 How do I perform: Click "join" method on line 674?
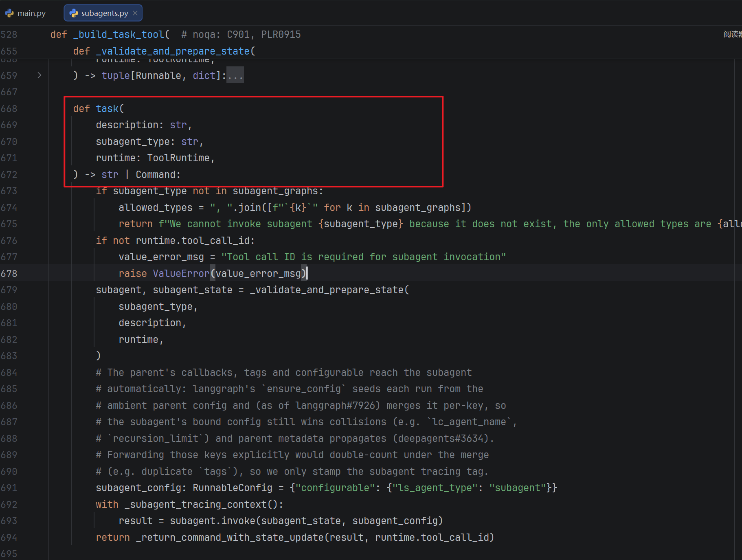coord(250,208)
